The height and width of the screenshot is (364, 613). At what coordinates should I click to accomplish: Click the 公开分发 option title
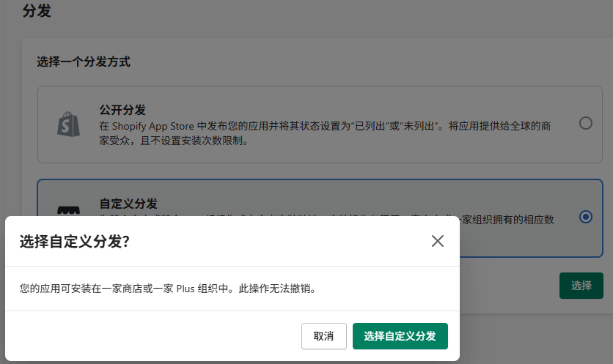tap(122, 110)
